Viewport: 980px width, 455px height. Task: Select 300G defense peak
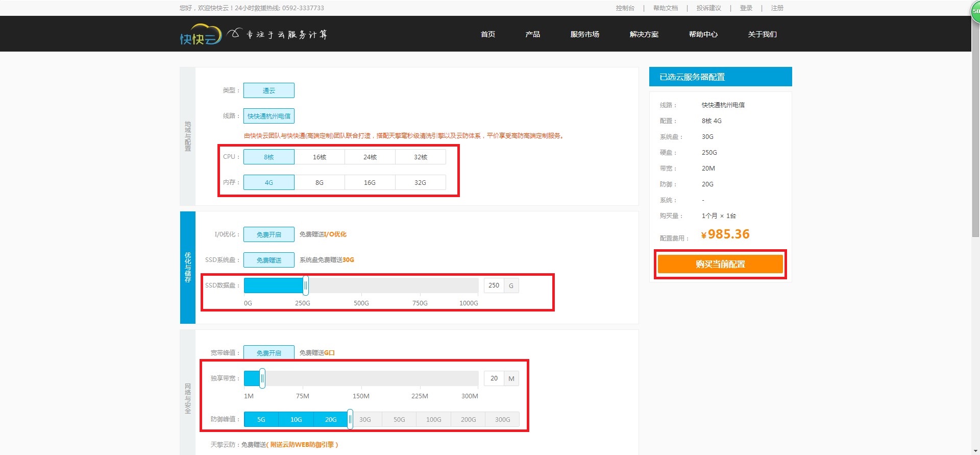(502, 419)
